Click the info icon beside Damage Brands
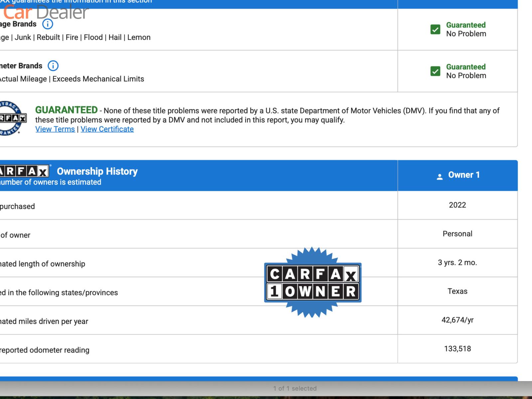532x399 pixels. (x=48, y=24)
